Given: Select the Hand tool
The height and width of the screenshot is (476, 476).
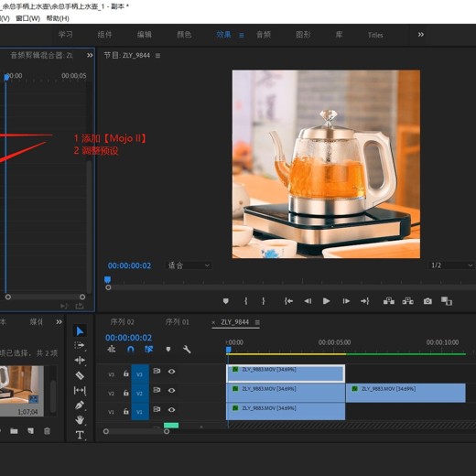Looking at the screenshot, I should pyautogui.click(x=80, y=420).
